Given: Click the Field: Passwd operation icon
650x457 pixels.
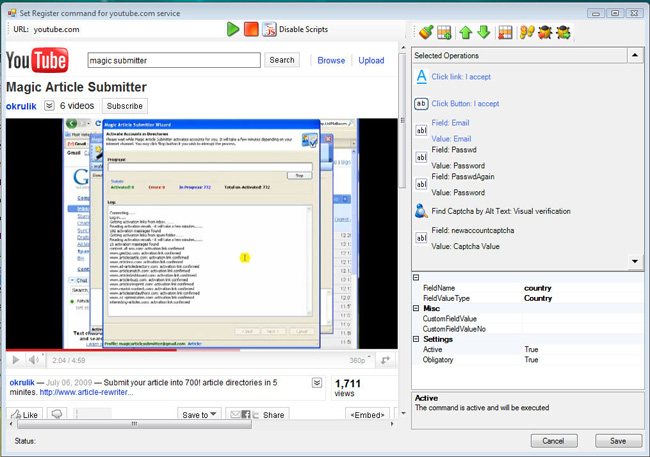Looking at the screenshot, I should pos(421,157).
